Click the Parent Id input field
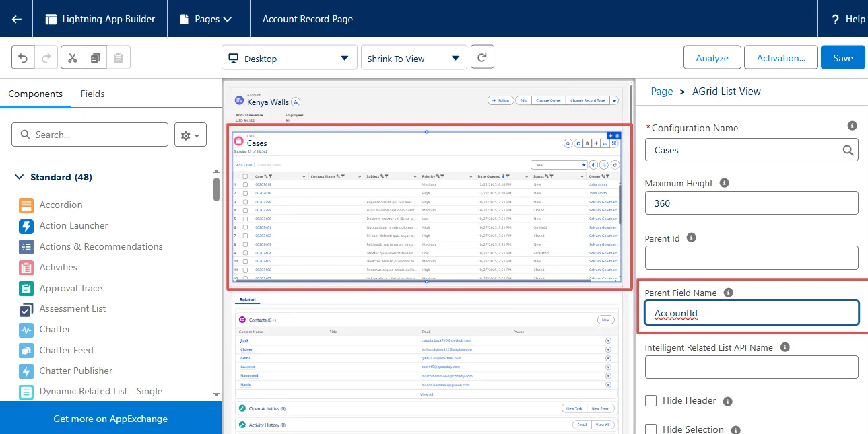868x434 pixels. tap(752, 258)
